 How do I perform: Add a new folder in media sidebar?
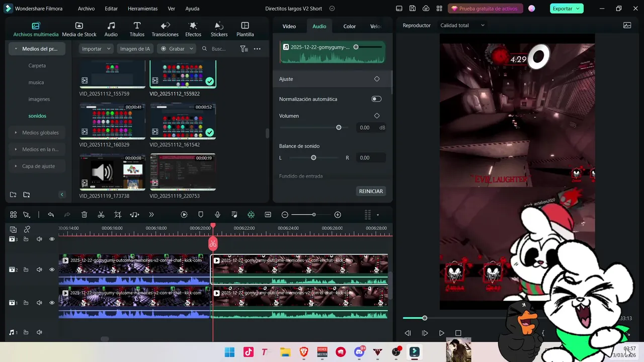tap(13, 195)
